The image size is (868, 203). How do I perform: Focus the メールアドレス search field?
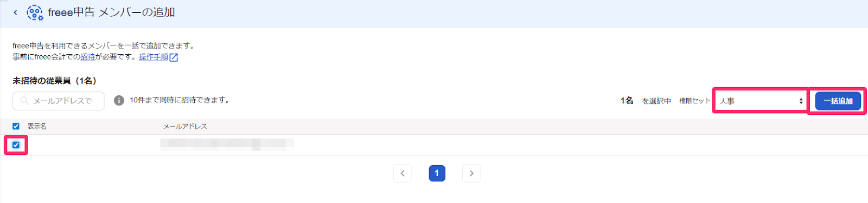coord(58,101)
